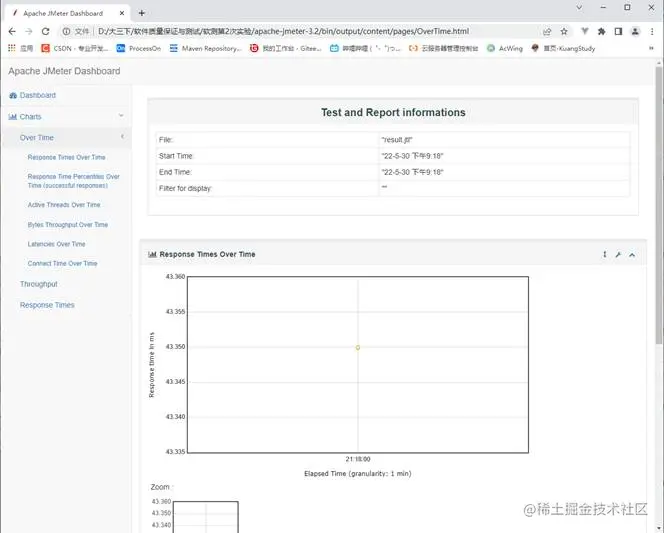The width and height of the screenshot is (664, 533).
Task: Open the CSDN bookmark
Action: pos(75,48)
